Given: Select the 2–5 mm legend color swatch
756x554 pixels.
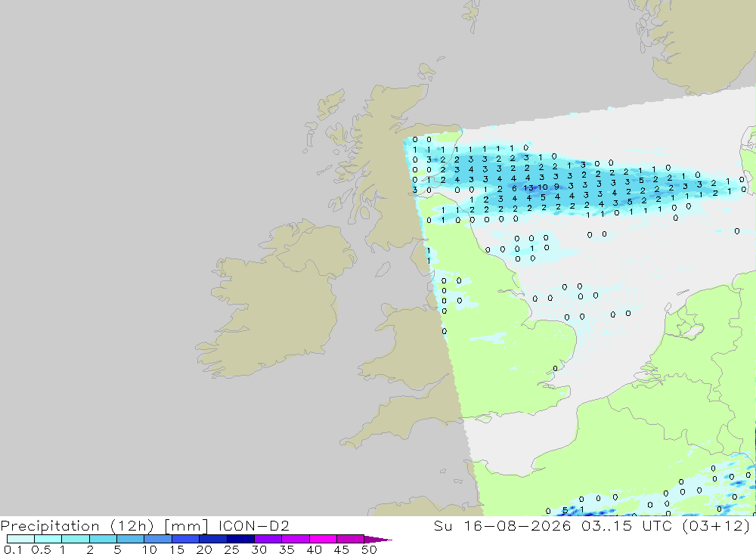Looking at the screenshot, I should coord(103,539).
